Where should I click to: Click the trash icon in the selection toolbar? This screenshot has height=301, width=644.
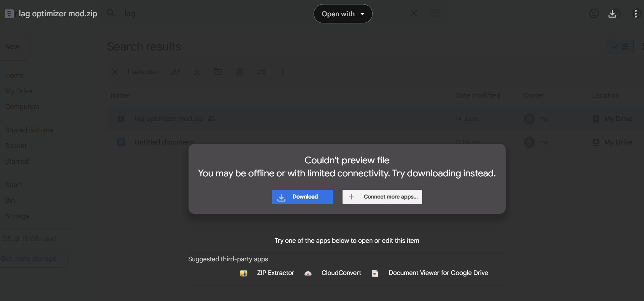[x=240, y=72]
